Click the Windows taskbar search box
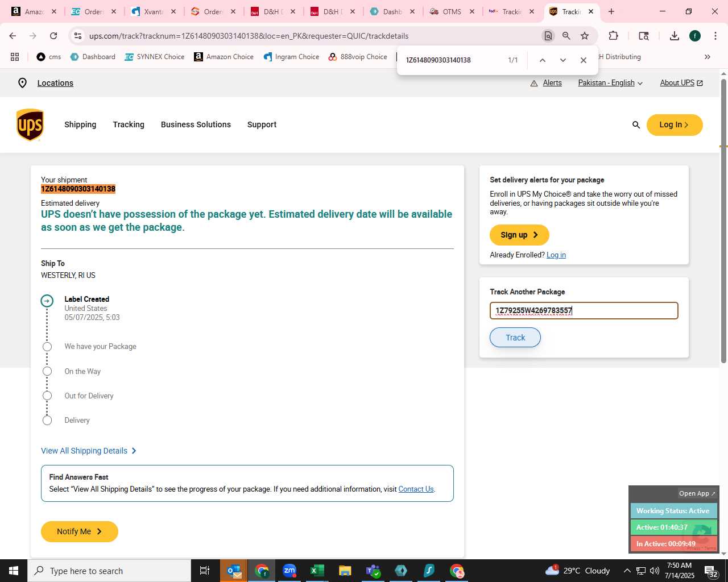 109,571
